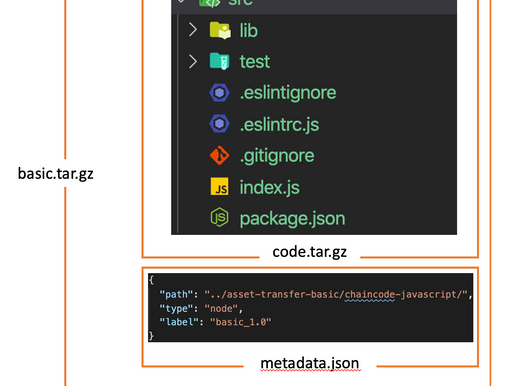Click the "node" value in the JSON

221,309
